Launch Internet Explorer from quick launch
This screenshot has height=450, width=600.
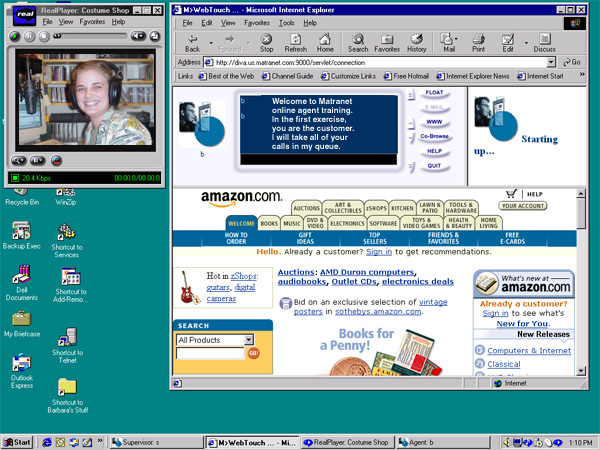(47, 442)
